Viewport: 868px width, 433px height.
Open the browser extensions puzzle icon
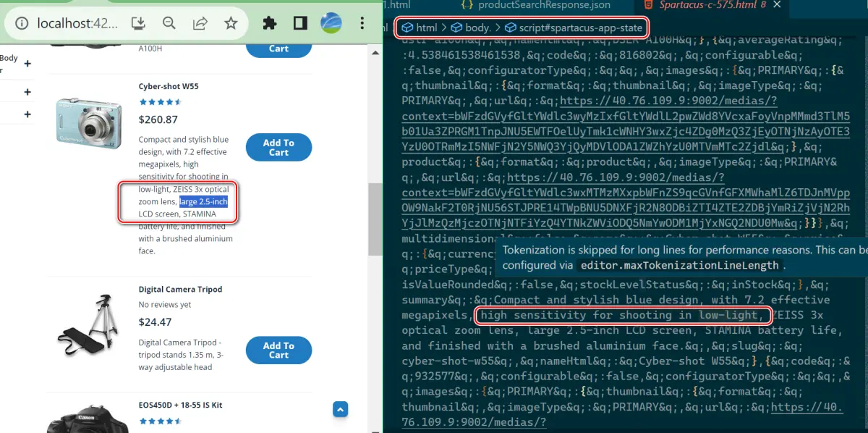[270, 23]
